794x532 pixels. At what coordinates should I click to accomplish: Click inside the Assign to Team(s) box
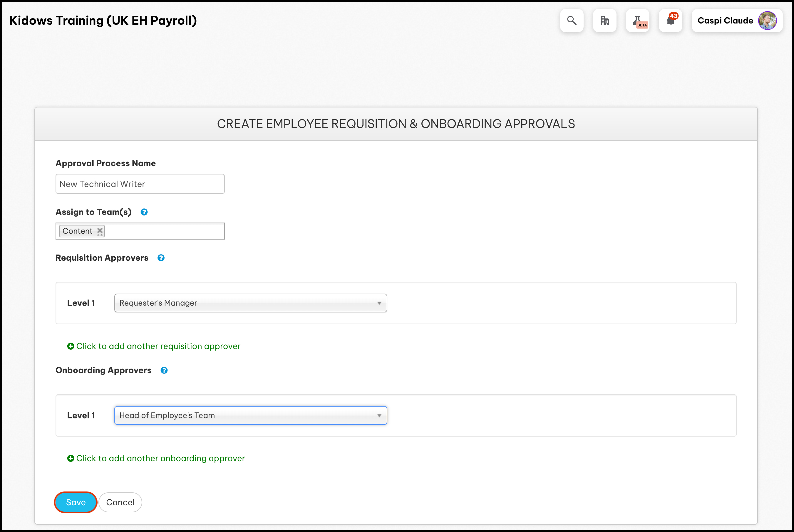pyautogui.click(x=140, y=231)
